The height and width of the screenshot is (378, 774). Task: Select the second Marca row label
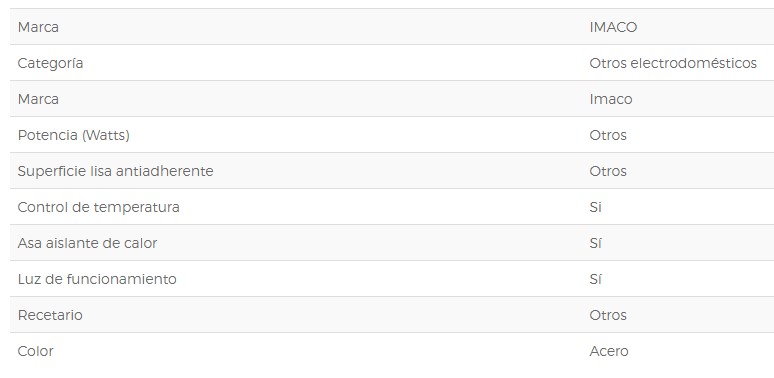(38, 99)
